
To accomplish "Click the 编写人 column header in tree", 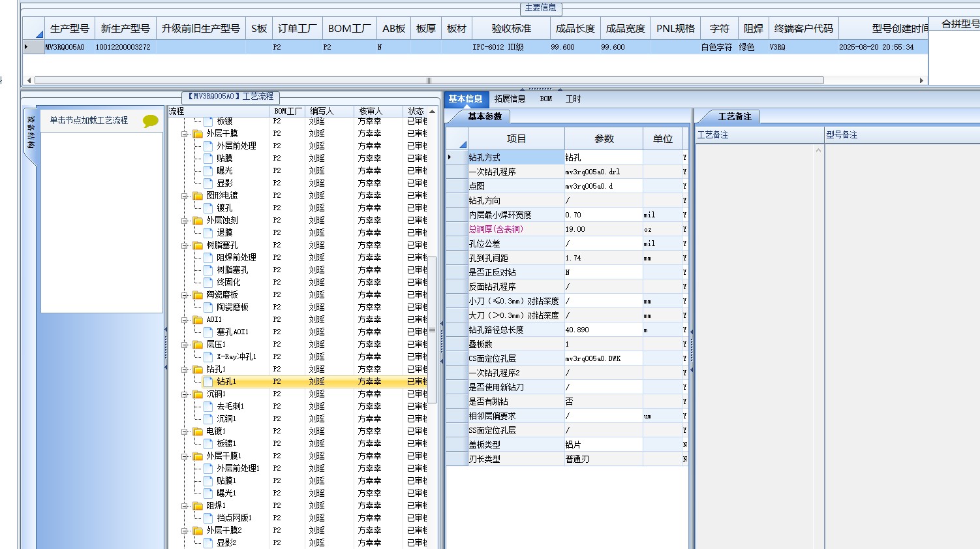I will pyautogui.click(x=328, y=112).
